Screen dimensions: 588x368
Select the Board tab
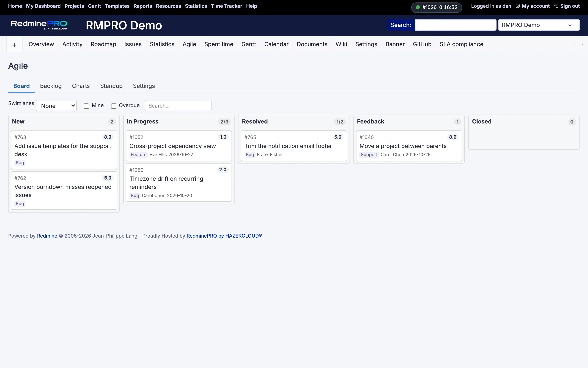tap(21, 86)
